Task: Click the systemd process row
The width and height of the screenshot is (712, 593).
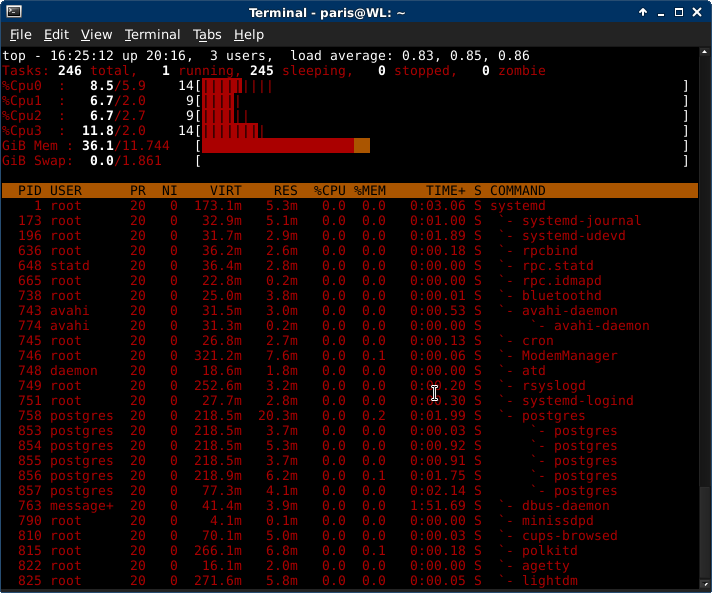Action: 350,206
